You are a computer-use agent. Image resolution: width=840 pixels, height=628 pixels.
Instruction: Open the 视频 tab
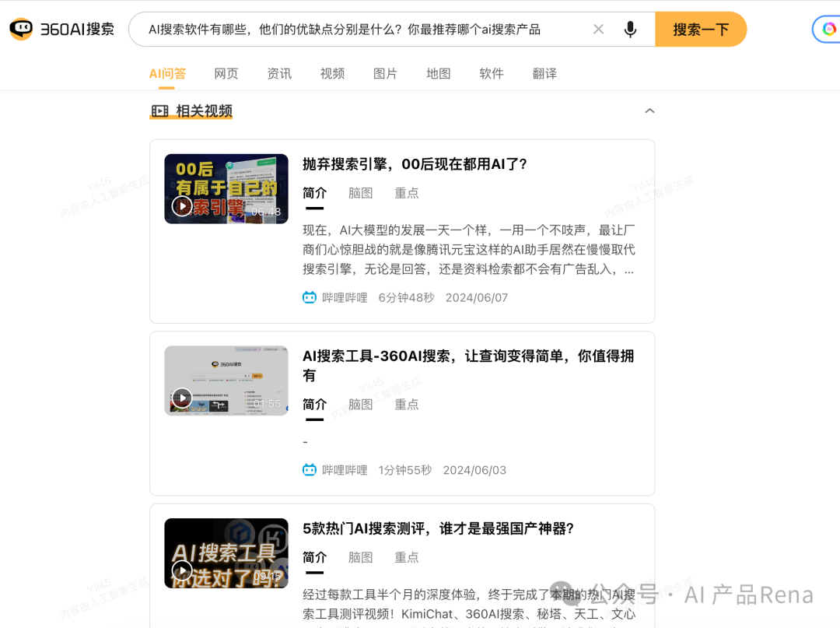coord(332,73)
